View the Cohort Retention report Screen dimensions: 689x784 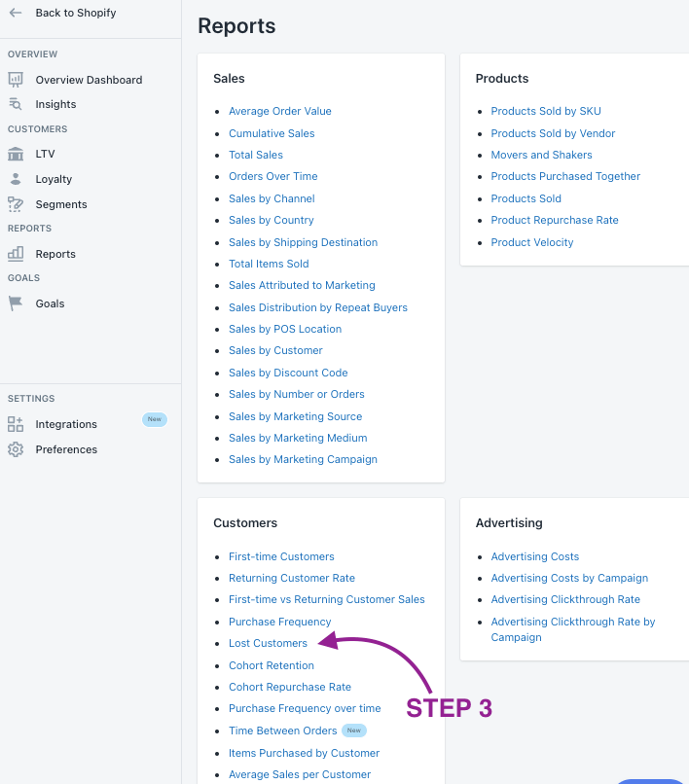coord(272,665)
